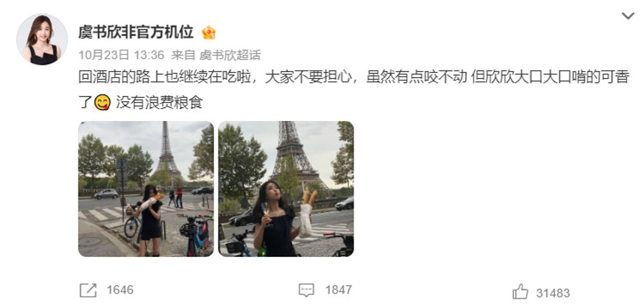Open comments via speech bubble icon
The image size is (644, 307).
pyautogui.click(x=306, y=290)
